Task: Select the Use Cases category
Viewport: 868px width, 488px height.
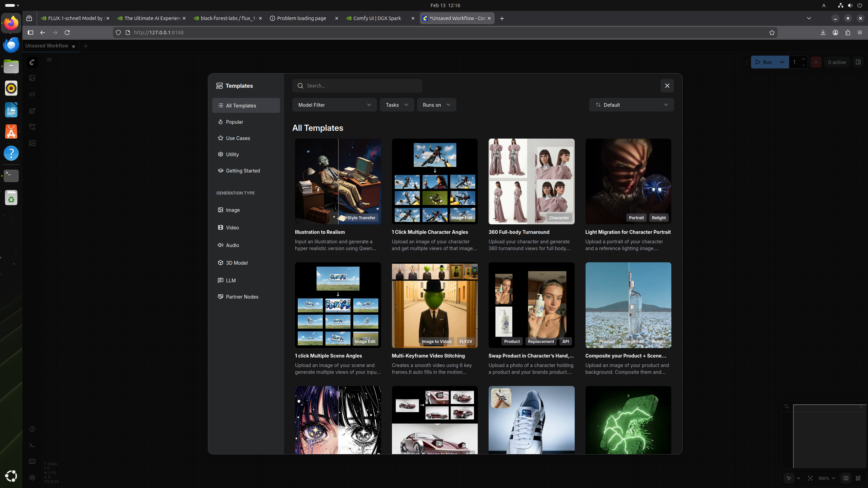Action: pyautogui.click(x=238, y=138)
